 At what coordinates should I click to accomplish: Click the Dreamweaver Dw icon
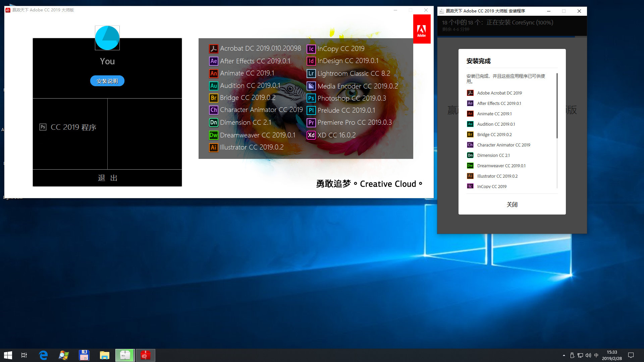coord(213,135)
